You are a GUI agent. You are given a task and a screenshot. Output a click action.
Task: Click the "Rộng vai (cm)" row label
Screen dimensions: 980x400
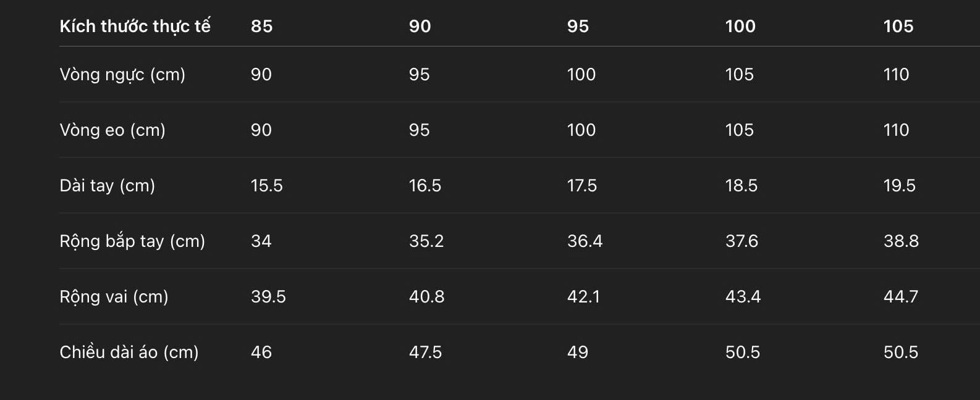pos(114,296)
